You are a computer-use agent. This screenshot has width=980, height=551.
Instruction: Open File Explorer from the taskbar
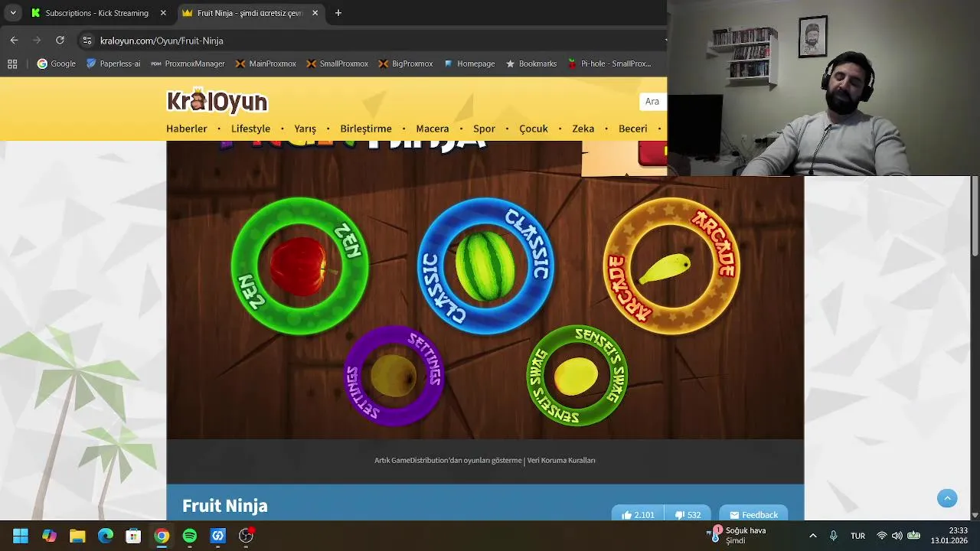click(77, 536)
